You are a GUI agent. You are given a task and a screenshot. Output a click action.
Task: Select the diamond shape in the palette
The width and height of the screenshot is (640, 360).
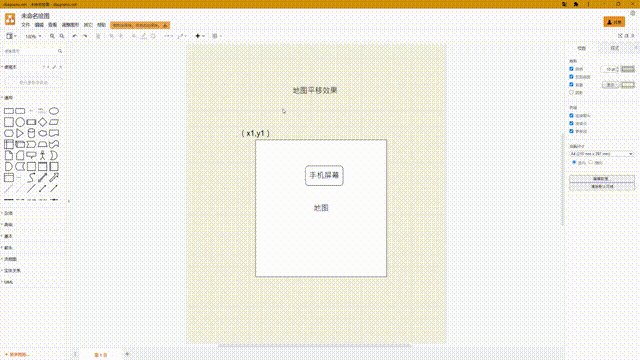point(42,122)
